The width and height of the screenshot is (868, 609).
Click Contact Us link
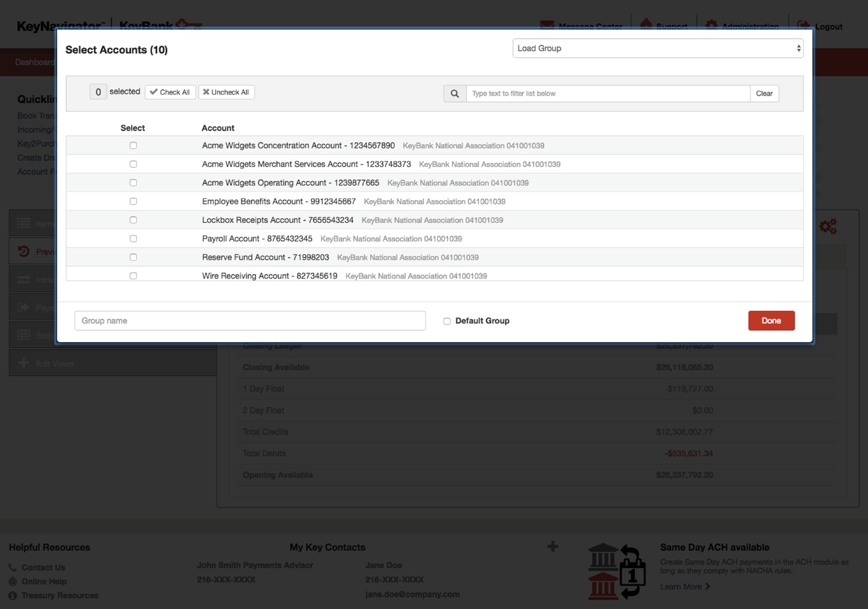pos(43,568)
